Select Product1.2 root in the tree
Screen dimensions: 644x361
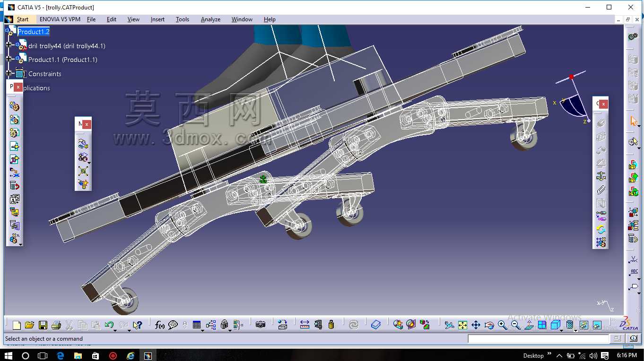[x=34, y=32]
